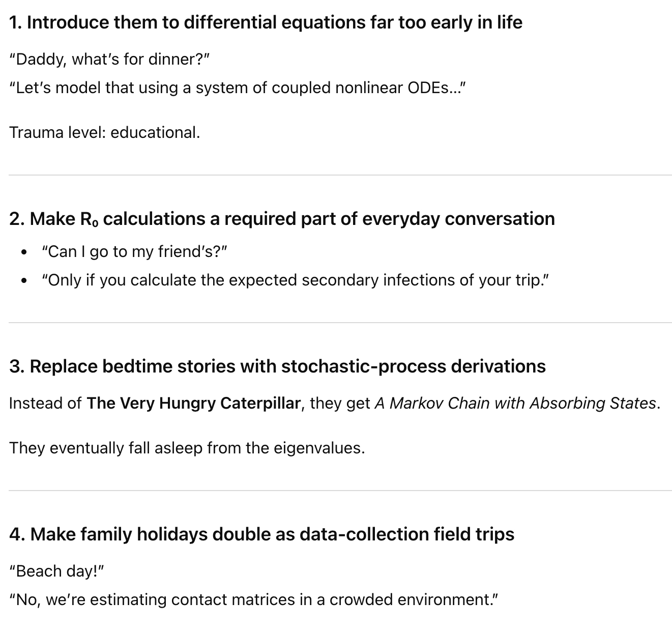The width and height of the screenshot is (672, 630).
Task: Click the sentence about falling asleep from eigenvalues
Action: point(187,448)
